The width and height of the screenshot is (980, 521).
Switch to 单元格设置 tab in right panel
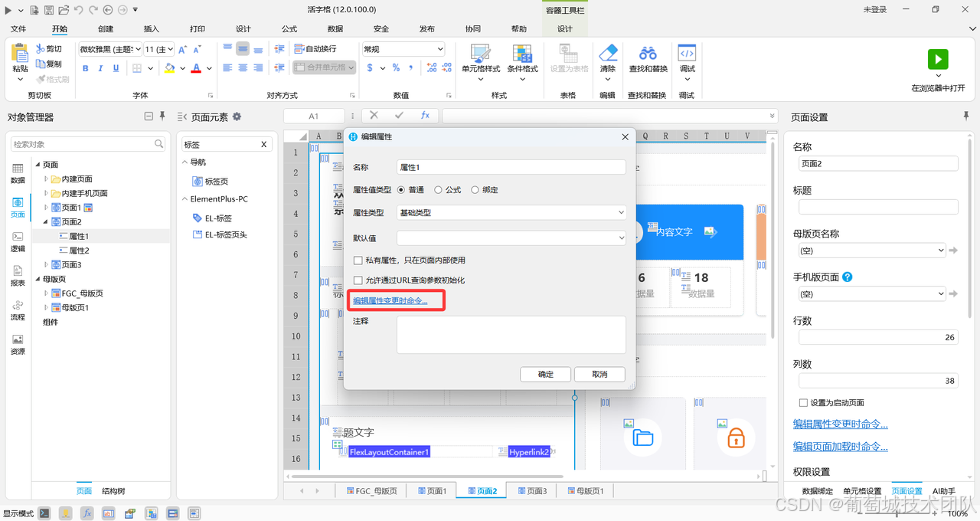coord(862,491)
